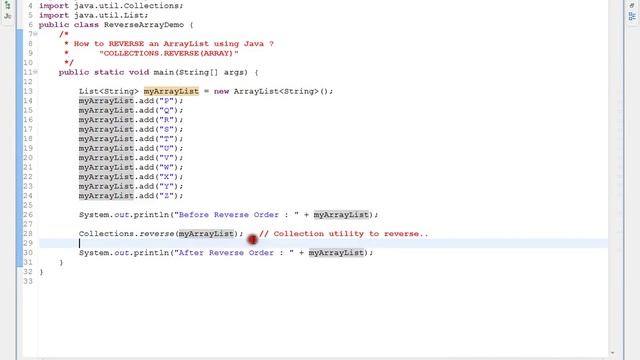Click the add("U") statement
The height and width of the screenshot is (360, 640).
[x=131, y=148]
